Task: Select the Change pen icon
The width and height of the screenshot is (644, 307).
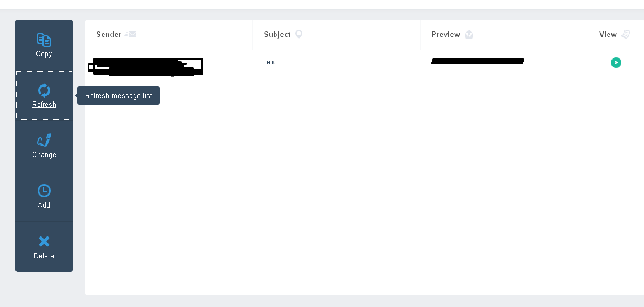Action: pos(44,141)
